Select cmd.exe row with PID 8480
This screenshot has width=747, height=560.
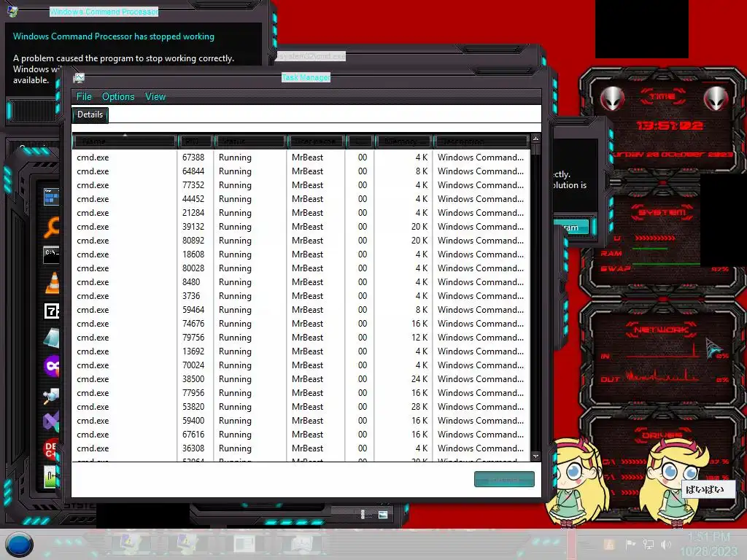pos(301,282)
